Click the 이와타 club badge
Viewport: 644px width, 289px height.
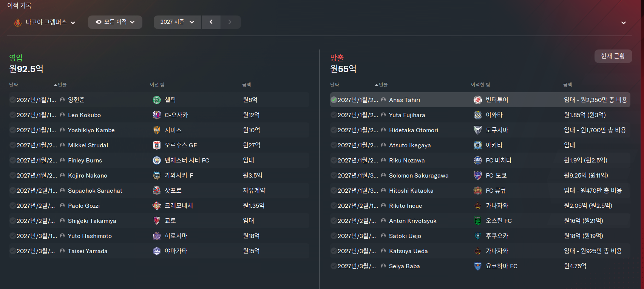tap(478, 115)
